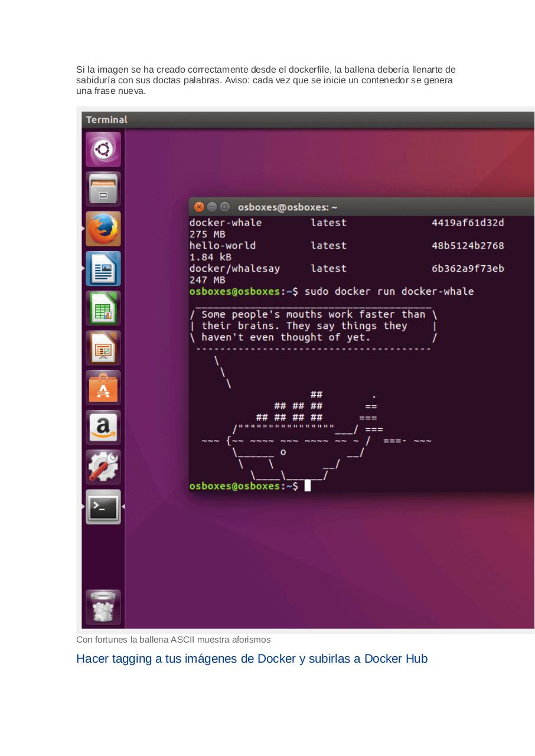
Task: Open System Settings
Action: pos(103,467)
